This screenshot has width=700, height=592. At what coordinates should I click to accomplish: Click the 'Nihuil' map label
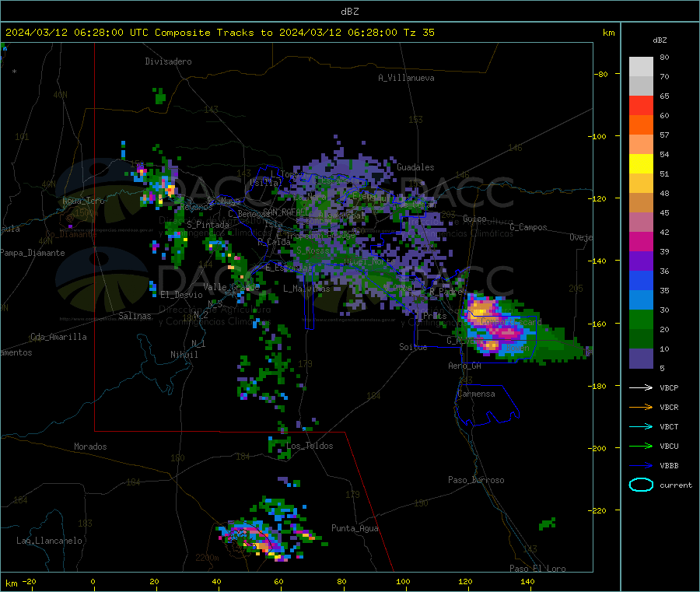[184, 355]
